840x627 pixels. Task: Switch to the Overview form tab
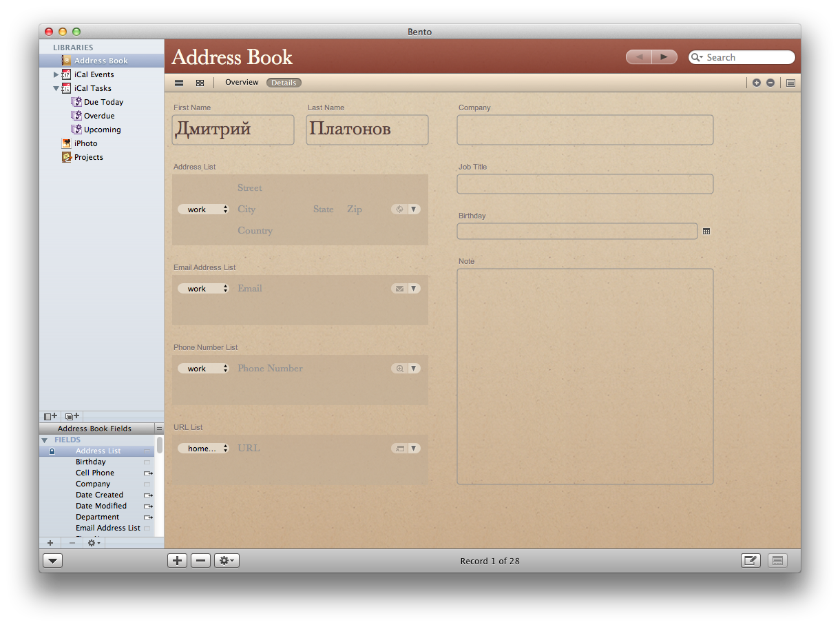pyautogui.click(x=242, y=83)
